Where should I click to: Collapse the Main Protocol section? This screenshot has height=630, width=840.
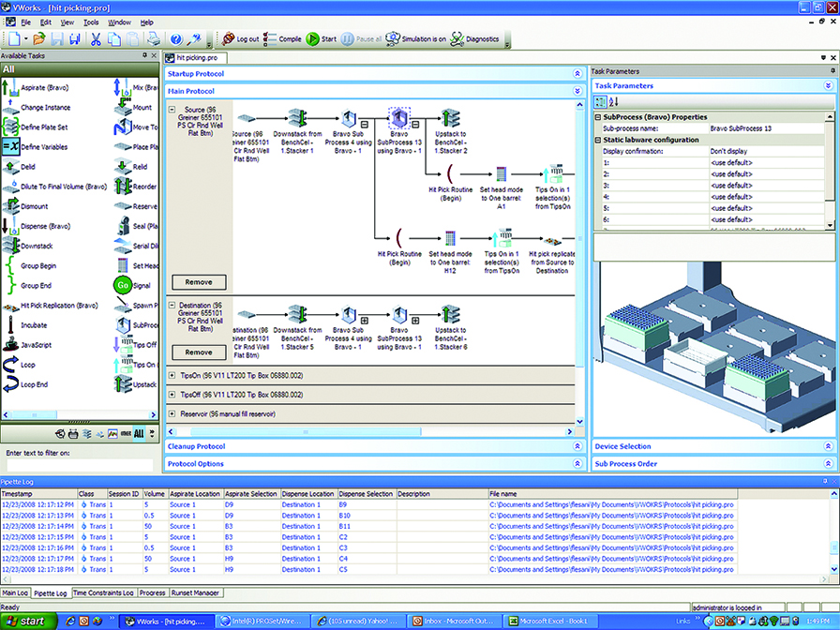click(x=577, y=91)
